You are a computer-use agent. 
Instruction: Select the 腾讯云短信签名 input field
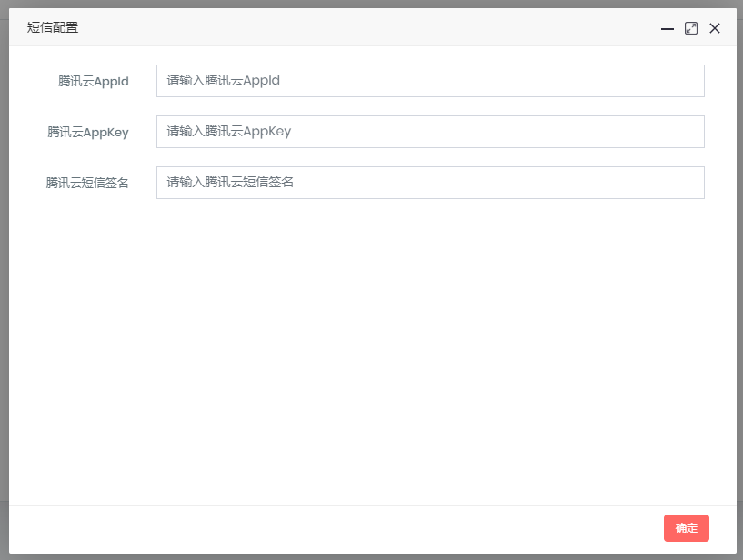pyautogui.click(x=430, y=183)
